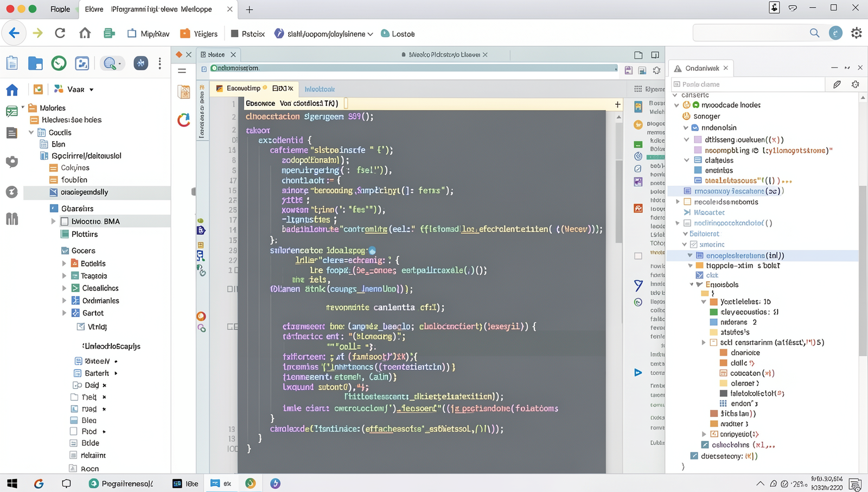
Task: Click the green clock icon in left toolbar
Action: point(59,63)
